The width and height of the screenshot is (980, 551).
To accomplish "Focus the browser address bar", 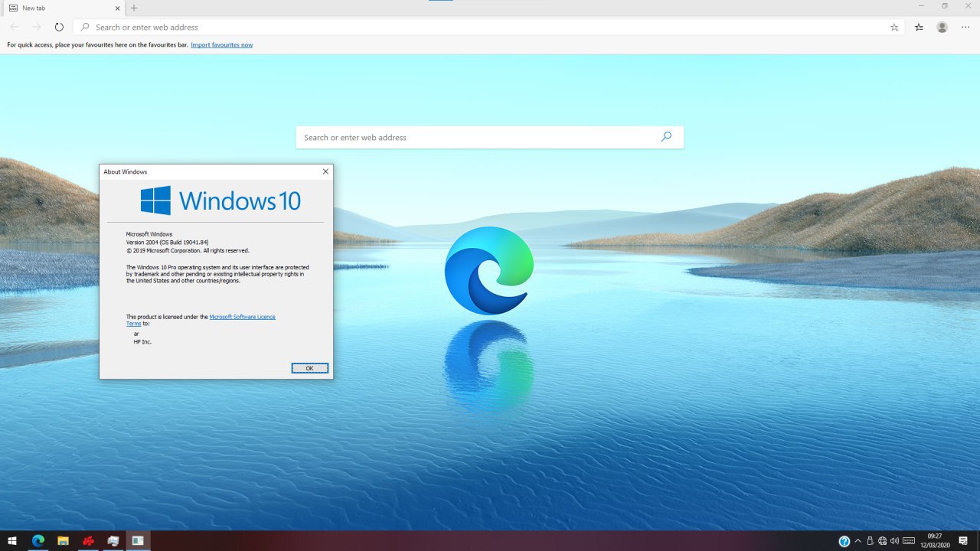I will pos(490,27).
